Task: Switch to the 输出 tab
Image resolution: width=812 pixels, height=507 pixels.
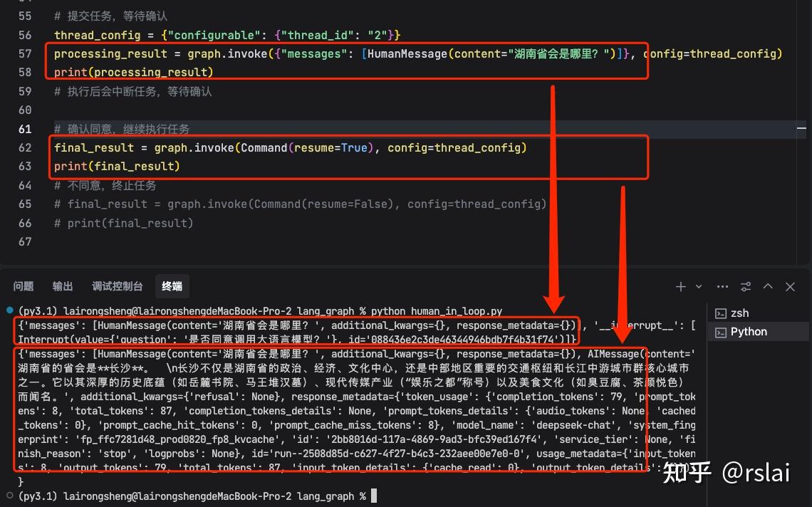Action: tap(63, 286)
